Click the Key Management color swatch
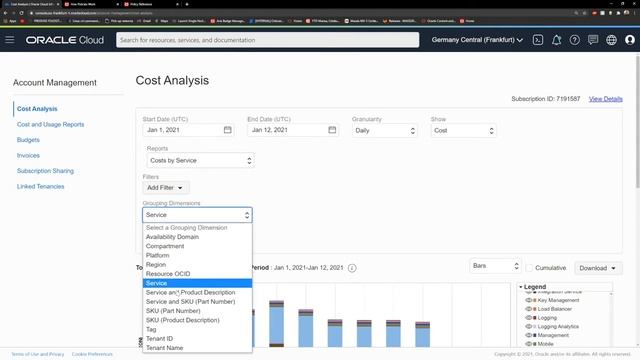 click(x=535, y=300)
